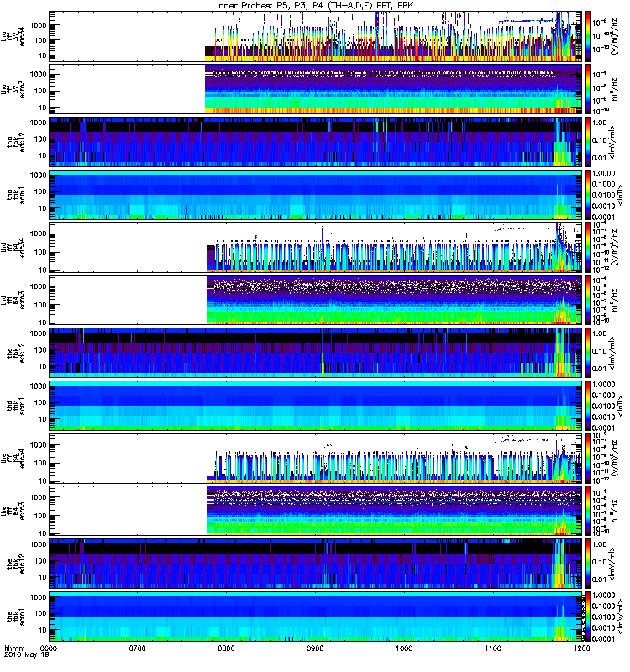Click the 'thd fbk edc12' y-axis label
The height and width of the screenshot is (672, 630).
(x=16, y=353)
